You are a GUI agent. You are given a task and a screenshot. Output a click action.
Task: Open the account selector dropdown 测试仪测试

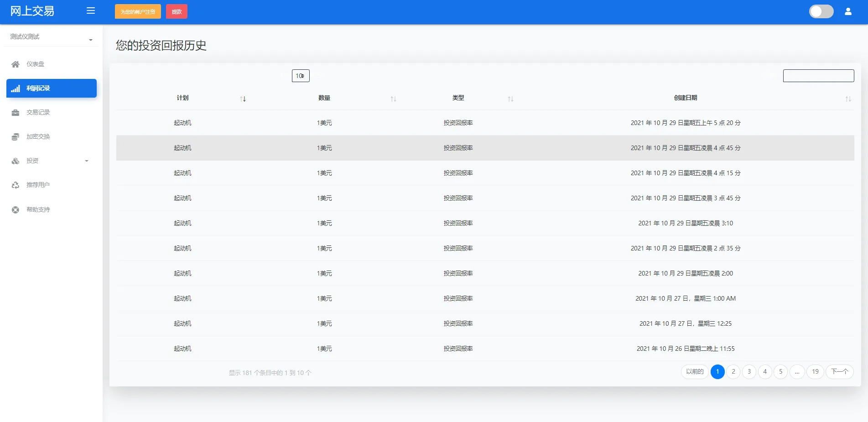[51, 37]
